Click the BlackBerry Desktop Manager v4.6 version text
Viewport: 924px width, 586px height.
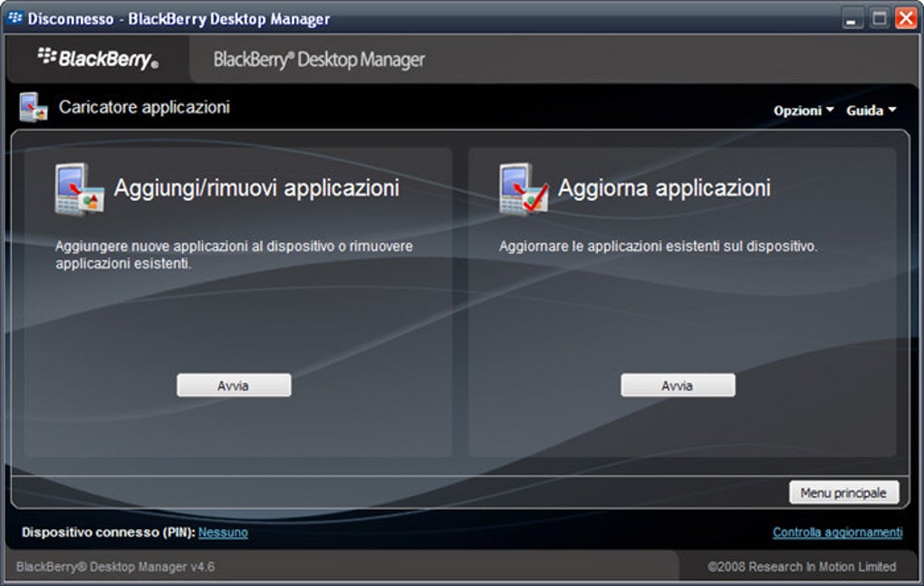pos(116,567)
